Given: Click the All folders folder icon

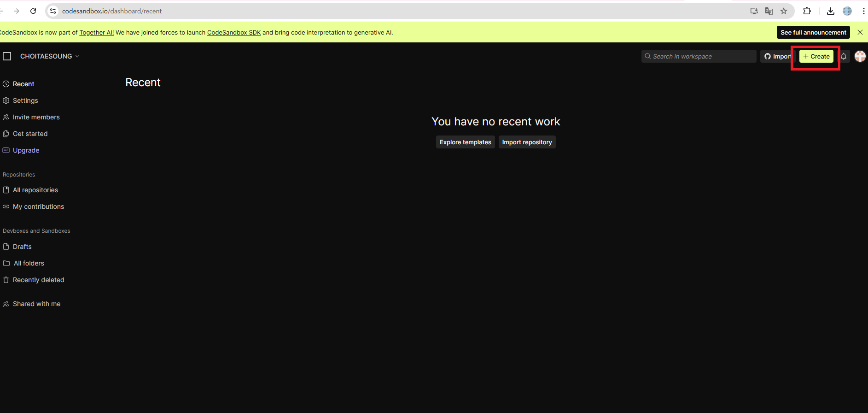Looking at the screenshot, I should coord(6,263).
